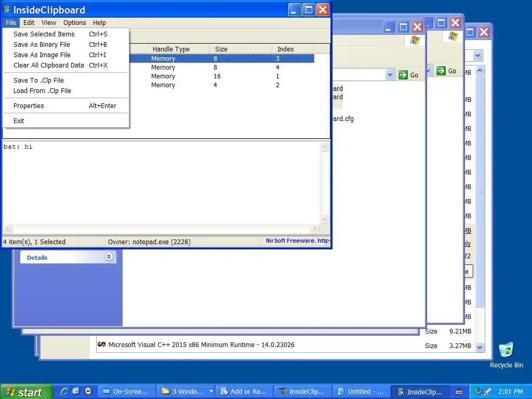
Task: Click the second system tray icon
Action: [x=487, y=392]
